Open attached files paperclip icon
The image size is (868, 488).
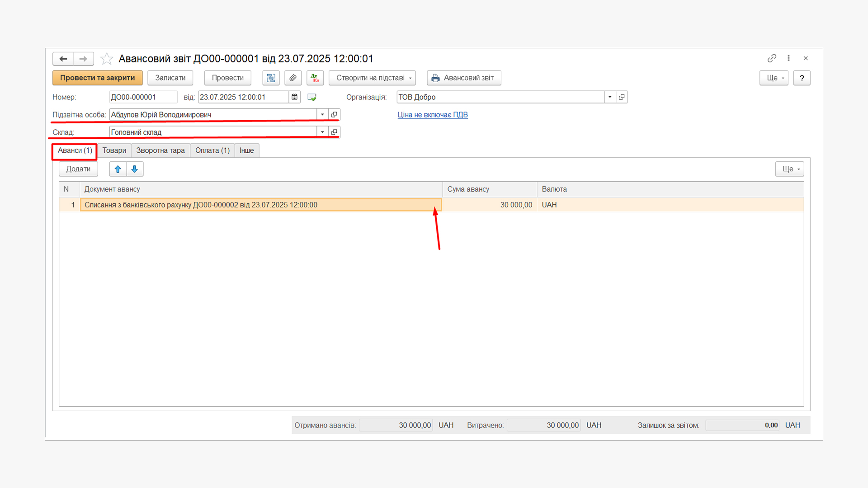(x=293, y=78)
